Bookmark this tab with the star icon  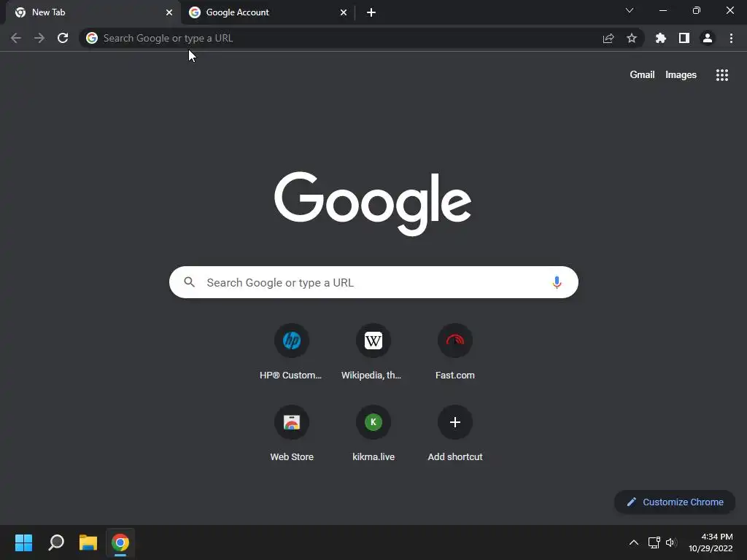[x=632, y=38]
